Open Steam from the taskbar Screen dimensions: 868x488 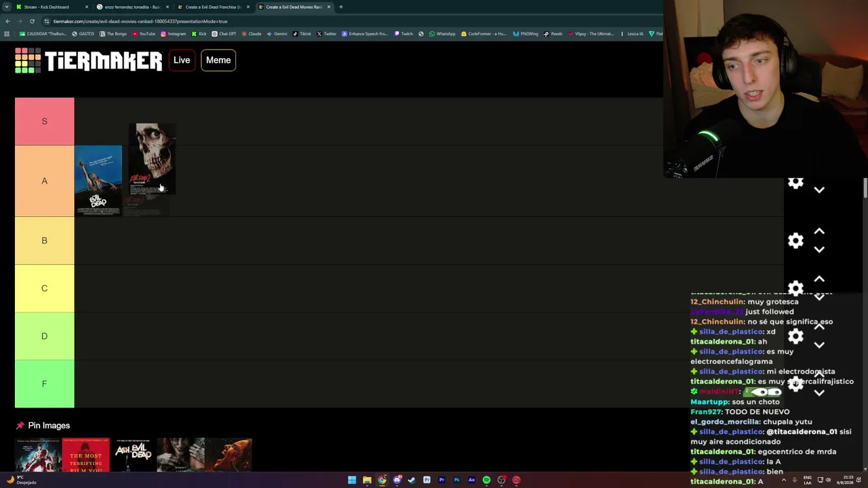[x=412, y=480]
